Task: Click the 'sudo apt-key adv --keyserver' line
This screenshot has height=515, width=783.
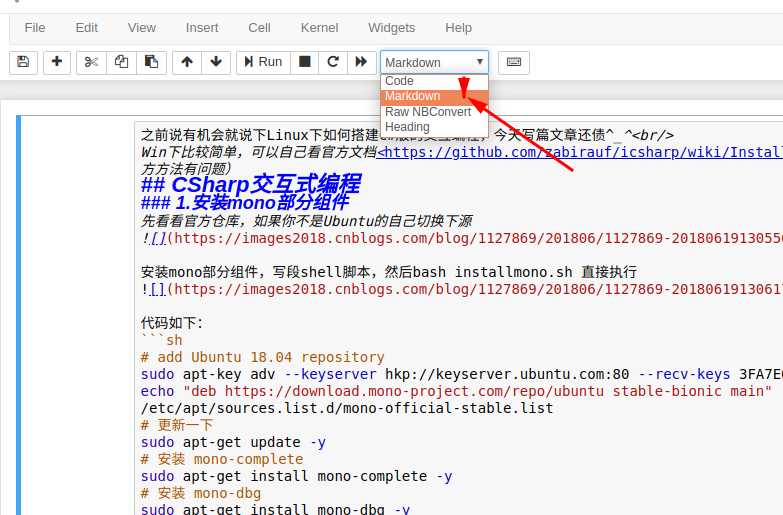Action: point(461,374)
